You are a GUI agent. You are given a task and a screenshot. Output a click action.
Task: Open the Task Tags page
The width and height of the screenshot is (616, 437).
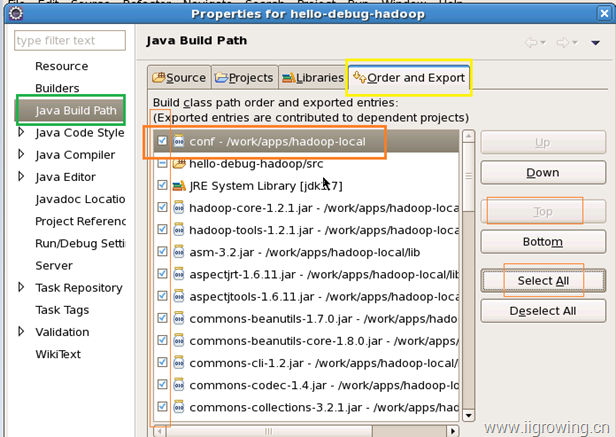point(62,310)
